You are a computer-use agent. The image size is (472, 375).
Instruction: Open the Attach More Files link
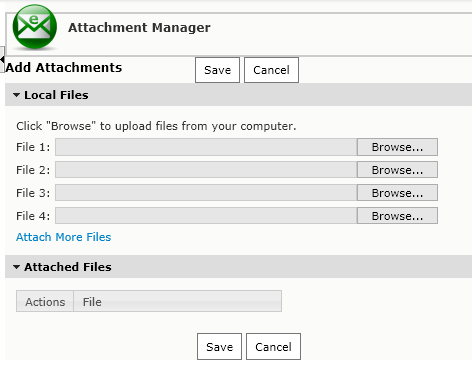point(64,237)
